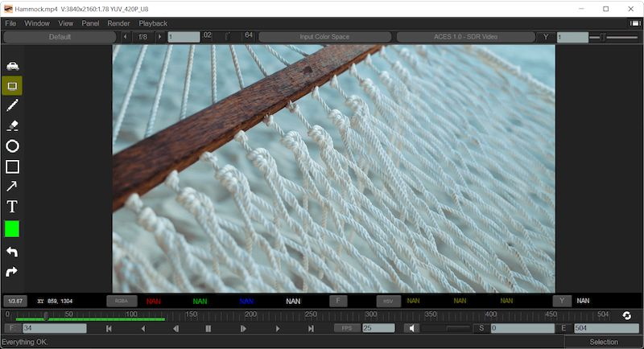Open the Playback menu
The width and height of the screenshot is (644, 349).
point(153,23)
